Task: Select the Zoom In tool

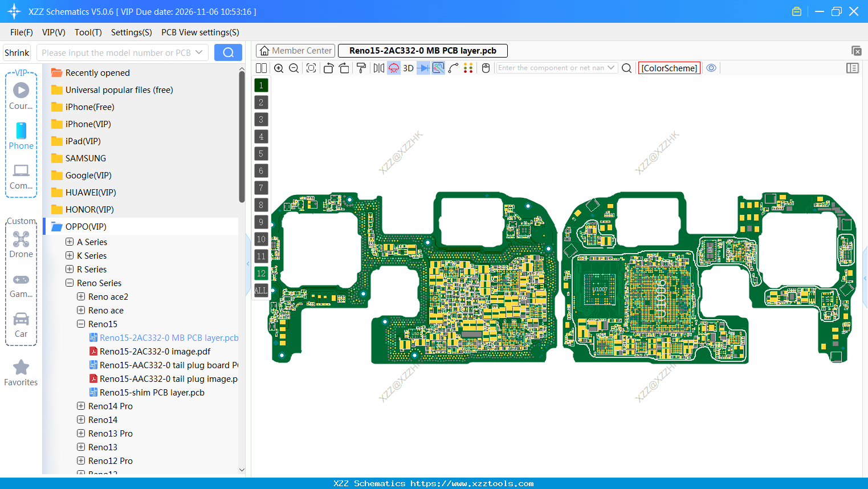Action: click(279, 68)
